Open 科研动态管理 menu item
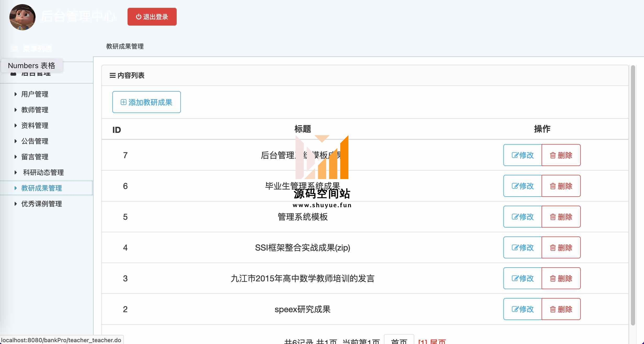Viewport: 644px width, 344px height. click(x=43, y=173)
